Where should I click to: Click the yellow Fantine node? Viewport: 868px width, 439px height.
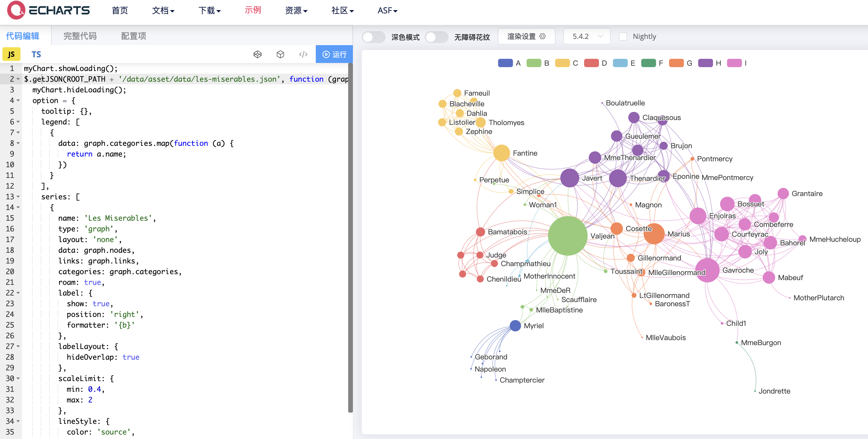pos(501,153)
